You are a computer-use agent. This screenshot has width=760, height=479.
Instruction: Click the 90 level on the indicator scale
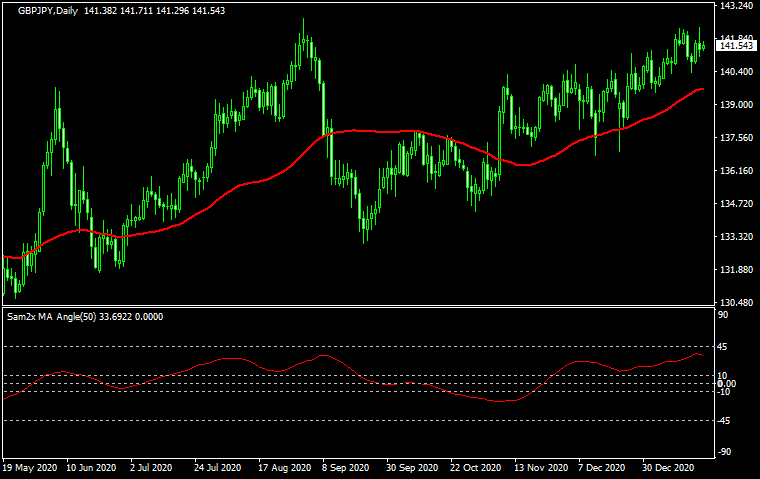pyautogui.click(x=724, y=316)
